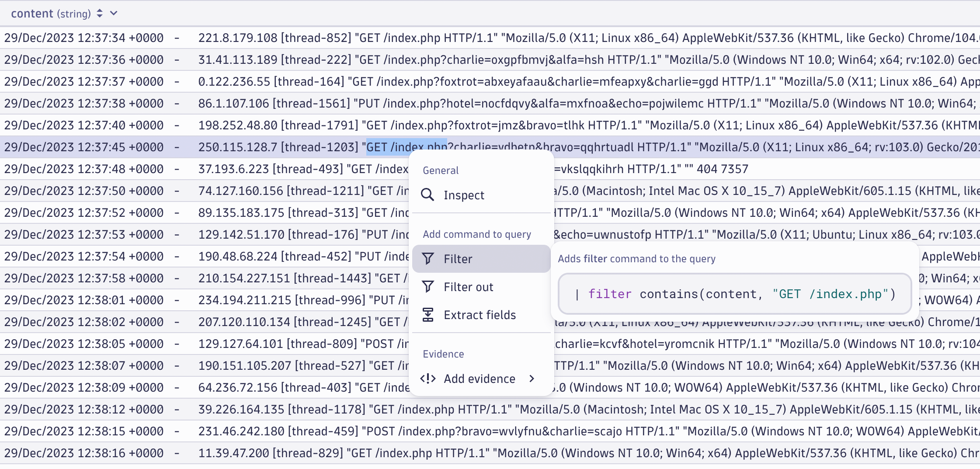Choose Add evidence under Evidence section
Image resolution: width=980 pixels, height=469 pixels.
[479, 379]
